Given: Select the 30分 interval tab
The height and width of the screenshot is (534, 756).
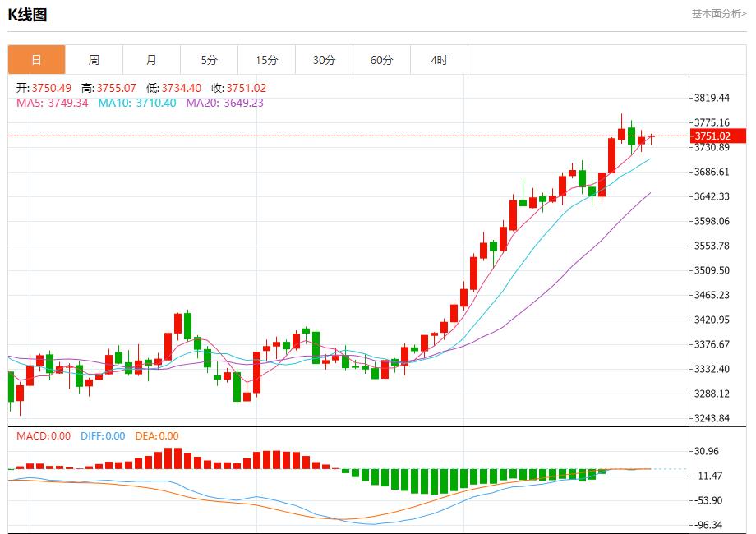Looking at the screenshot, I should click(x=324, y=60).
